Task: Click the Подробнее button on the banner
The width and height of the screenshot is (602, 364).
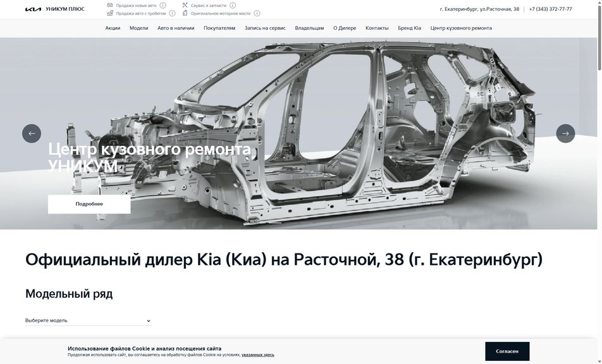Action: [89, 204]
